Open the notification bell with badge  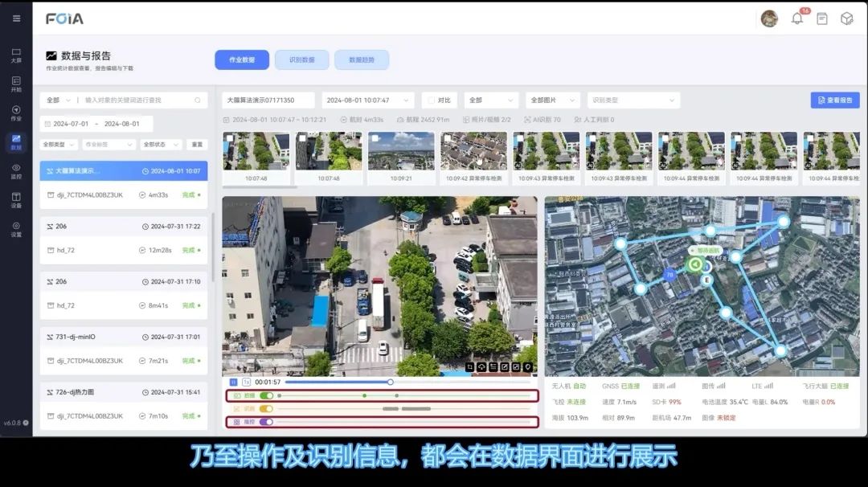click(797, 18)
